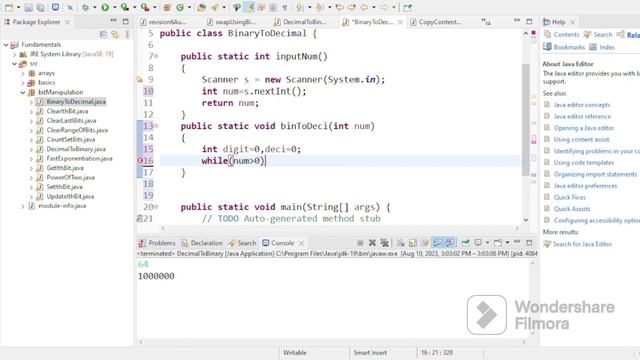Select CountSetBits.java in the tree
Image resolution: width=640 pixels, height=360 pixels.
tap(71, 140)
